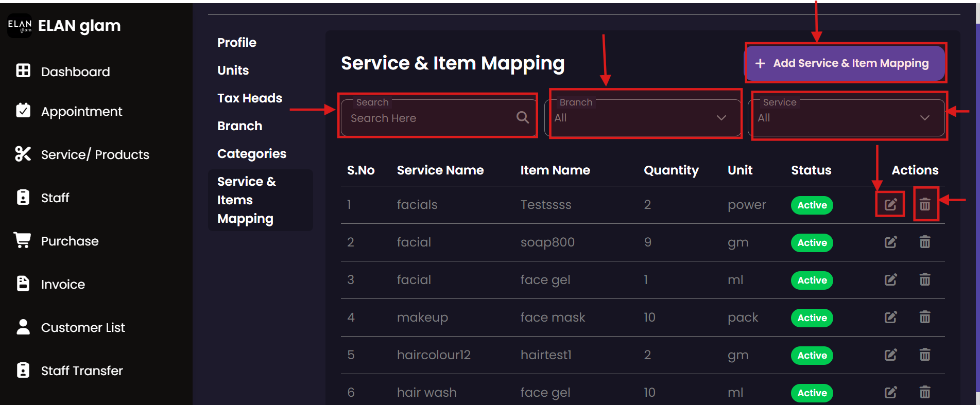This screenshot has width=980, height=405.
Task: Click trash icon for makeup face mask row
Action: [925, 318]
